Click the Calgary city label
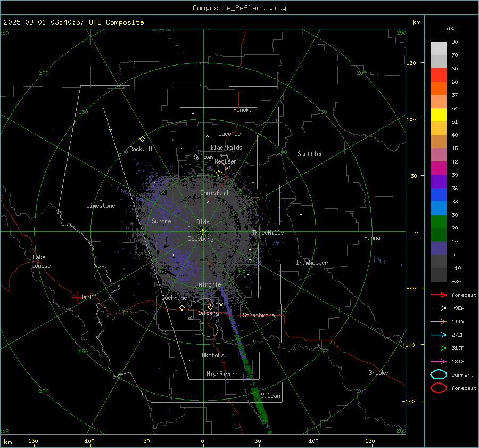479x448 pixels. (x=208, y=313)
